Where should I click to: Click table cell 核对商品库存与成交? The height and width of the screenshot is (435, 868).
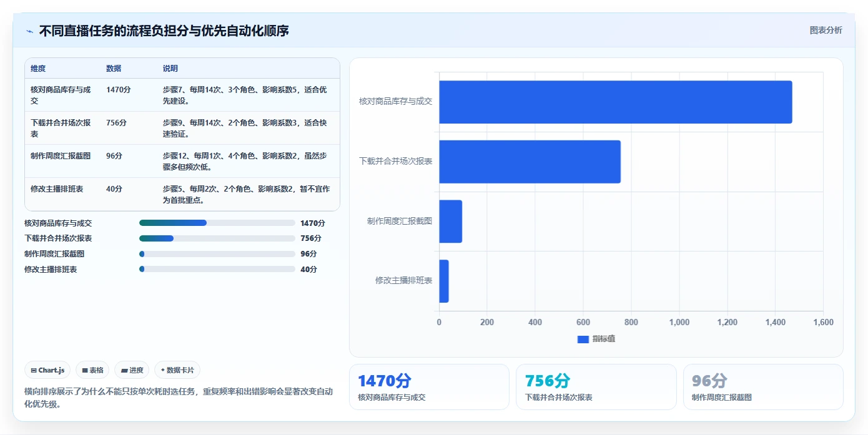(x=61, y=95)
